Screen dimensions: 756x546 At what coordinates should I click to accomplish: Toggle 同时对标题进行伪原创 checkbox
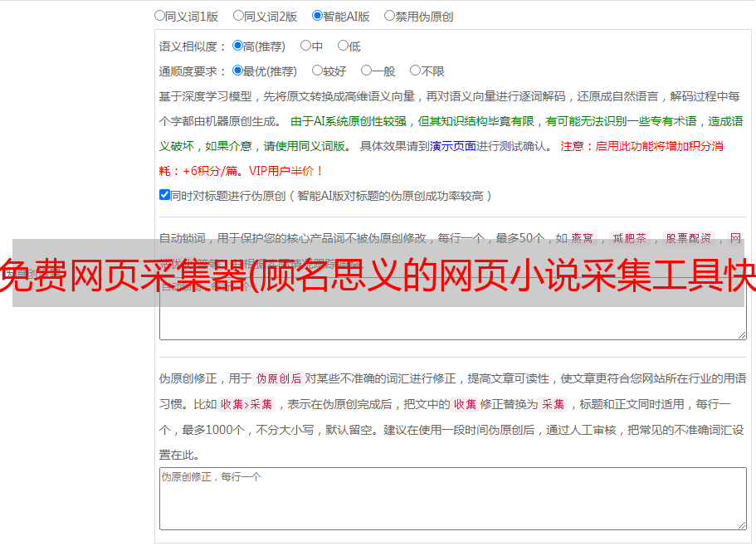pos(164,195)
